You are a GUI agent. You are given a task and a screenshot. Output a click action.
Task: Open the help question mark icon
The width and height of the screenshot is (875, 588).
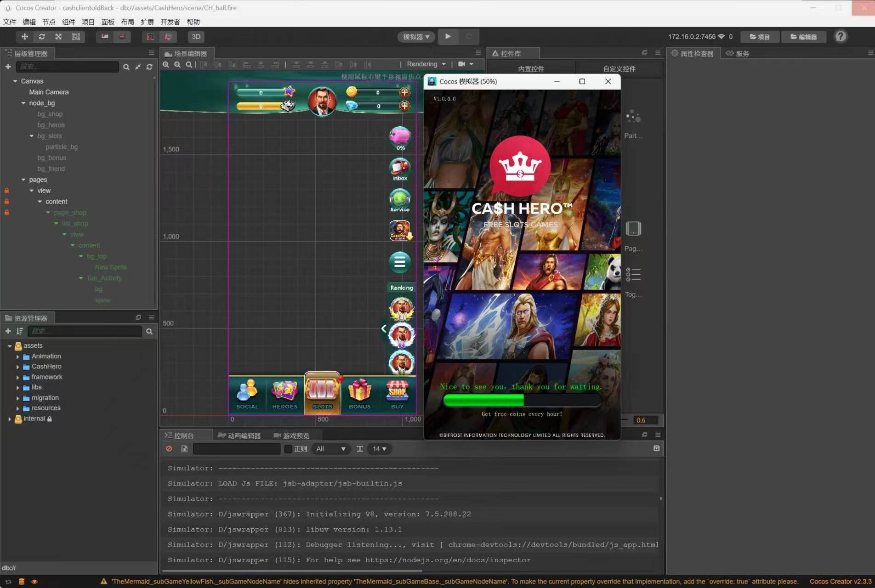click(x=841, y=36)
